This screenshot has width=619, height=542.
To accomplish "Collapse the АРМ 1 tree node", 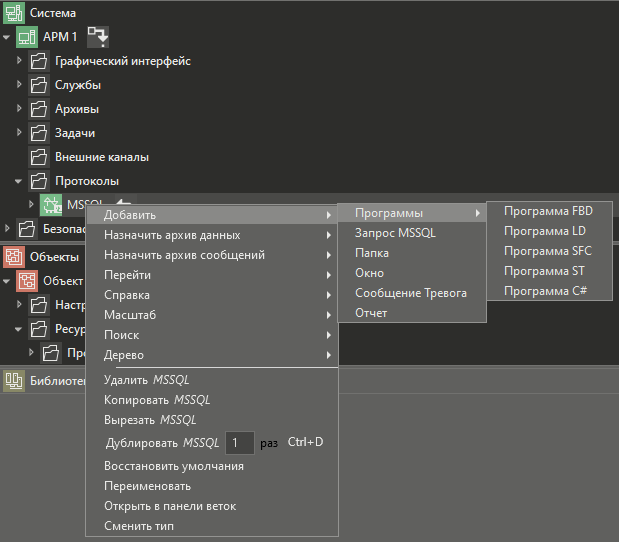I will [7, 37].
